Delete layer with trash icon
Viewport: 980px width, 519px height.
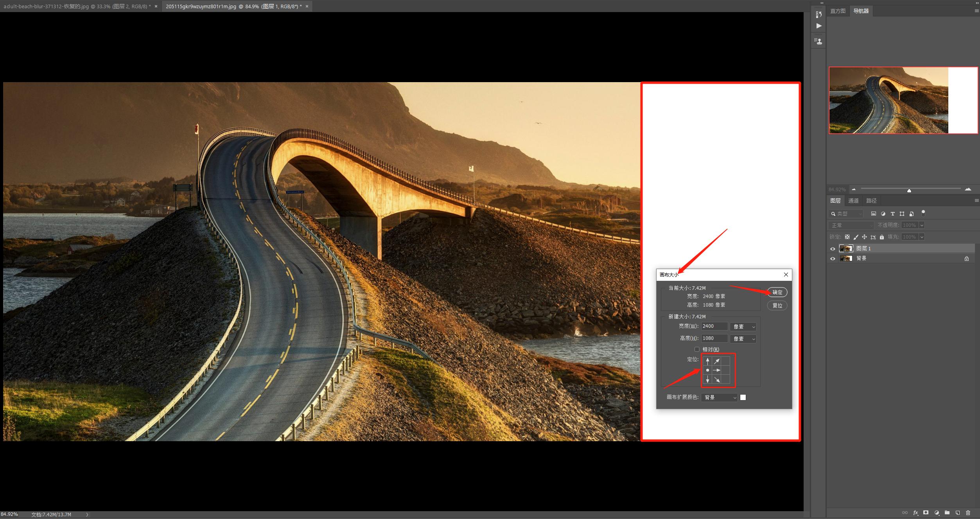pos(968,513)
